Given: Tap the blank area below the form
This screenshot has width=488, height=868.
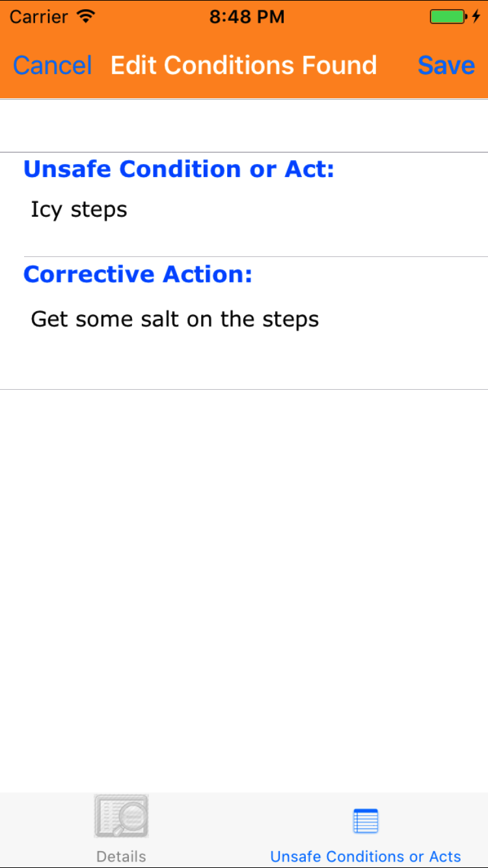Looking at the screenshot, I should click(244, 586).
